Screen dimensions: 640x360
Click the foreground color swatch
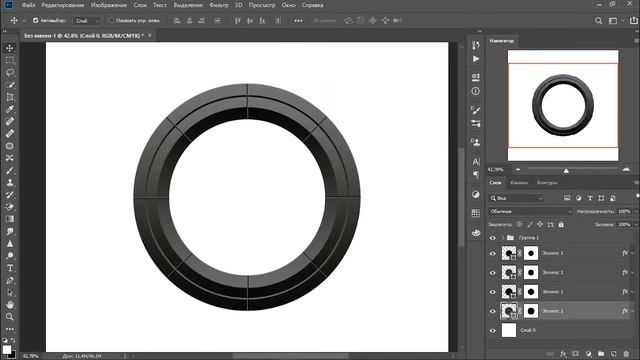pos(7,350)
